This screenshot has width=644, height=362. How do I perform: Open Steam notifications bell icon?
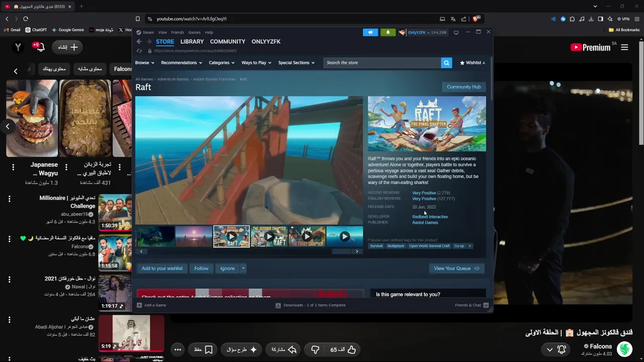point(388,32)
